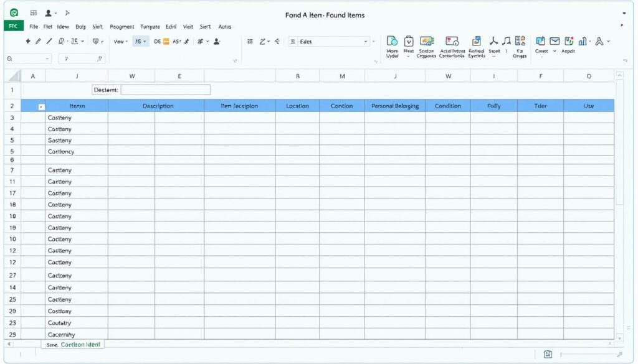Click the Desterm input field in row 1

point(166,90)
